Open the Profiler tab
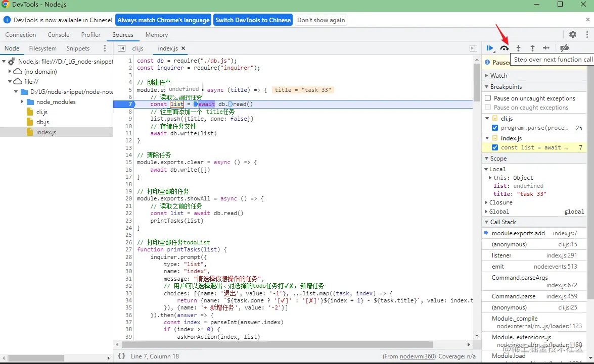594x364 pixels. click(x=90, y=34)
